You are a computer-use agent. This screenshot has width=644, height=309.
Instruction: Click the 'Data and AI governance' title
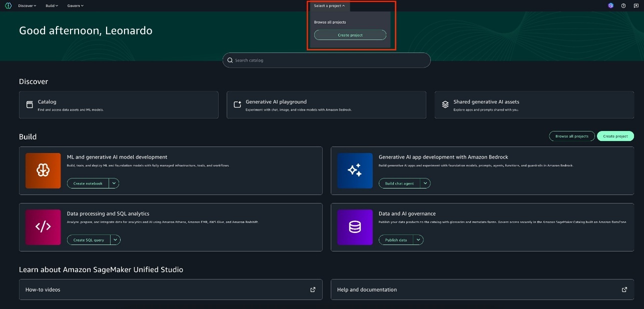[x=407, y=213]
